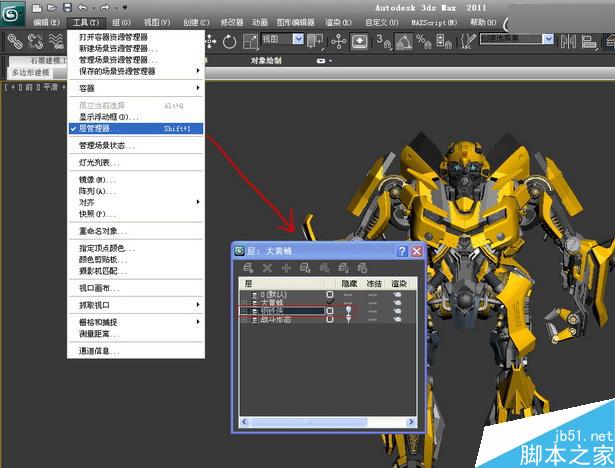This screenshot has width=615, height=468.
Task: Toggle hide bulb for highlighted layer row
Action: pyautogui.click(x=348, y=311)
